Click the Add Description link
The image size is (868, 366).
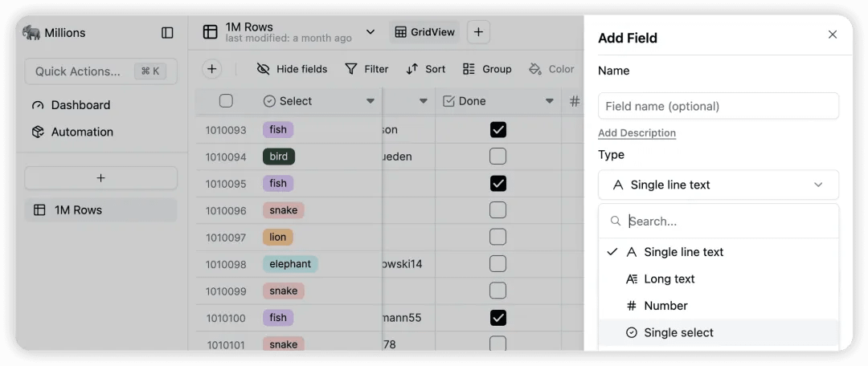pyautogui.click(x=637, y=133)
